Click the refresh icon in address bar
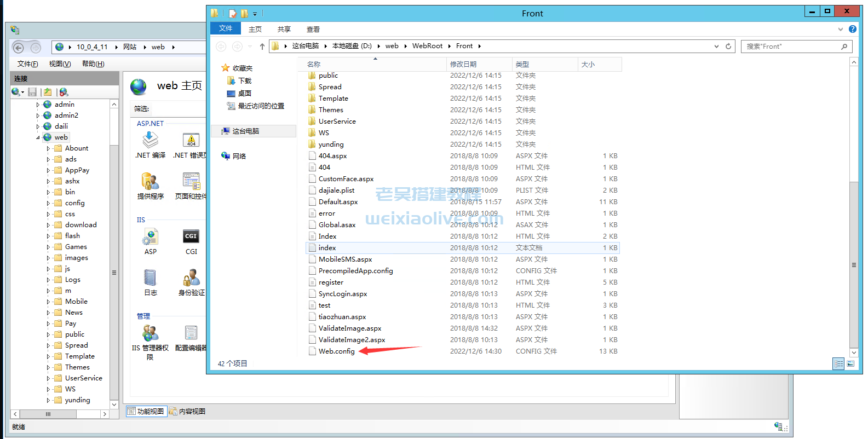The image size is (868, 439). [x=728, y=47]
